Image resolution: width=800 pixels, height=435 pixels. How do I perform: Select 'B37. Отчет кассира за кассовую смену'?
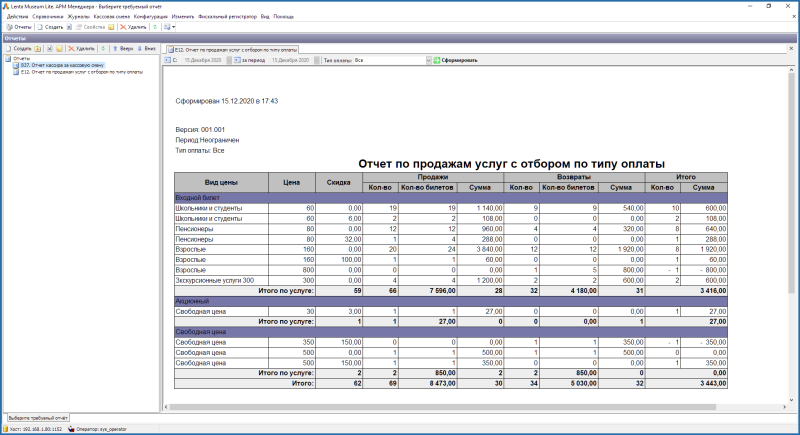click(61, 65)
